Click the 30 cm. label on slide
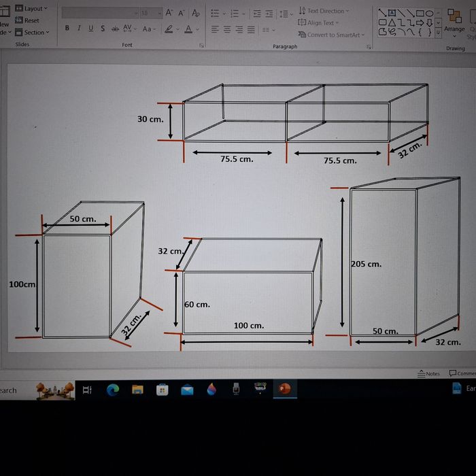 click(x=150, y=119)
